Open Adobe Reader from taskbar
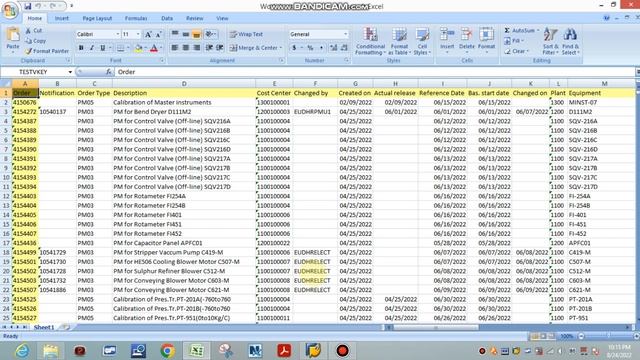The width and height of the screenshot is (640, 360). pos(284,351)
